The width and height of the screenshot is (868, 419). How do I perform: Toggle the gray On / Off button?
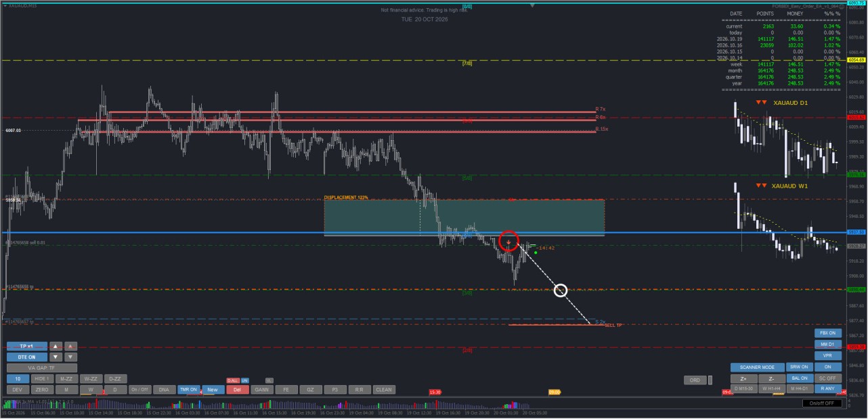tap(139, 390)
